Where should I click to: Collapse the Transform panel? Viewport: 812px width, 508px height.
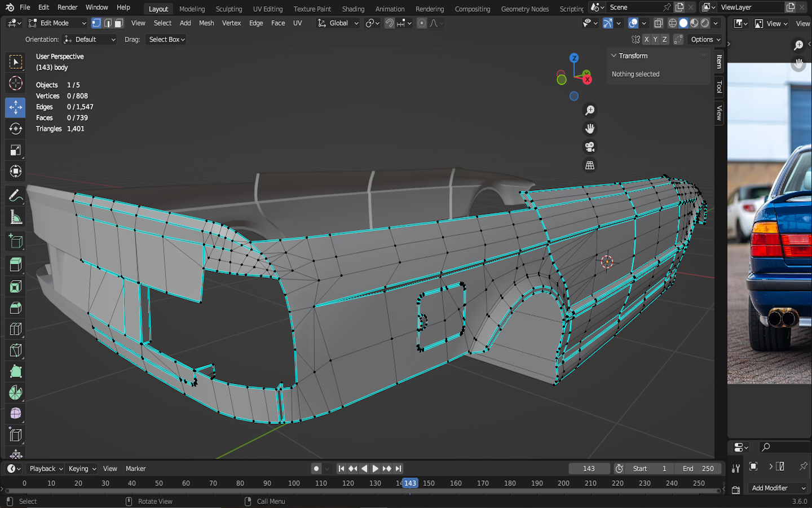(x=614, y=56)
